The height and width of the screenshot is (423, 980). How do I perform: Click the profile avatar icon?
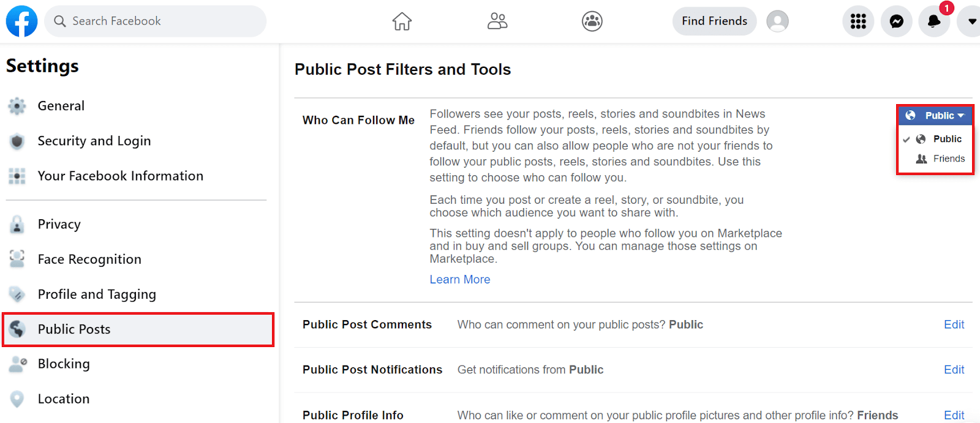pyautogui.click(x=777, y=21)
